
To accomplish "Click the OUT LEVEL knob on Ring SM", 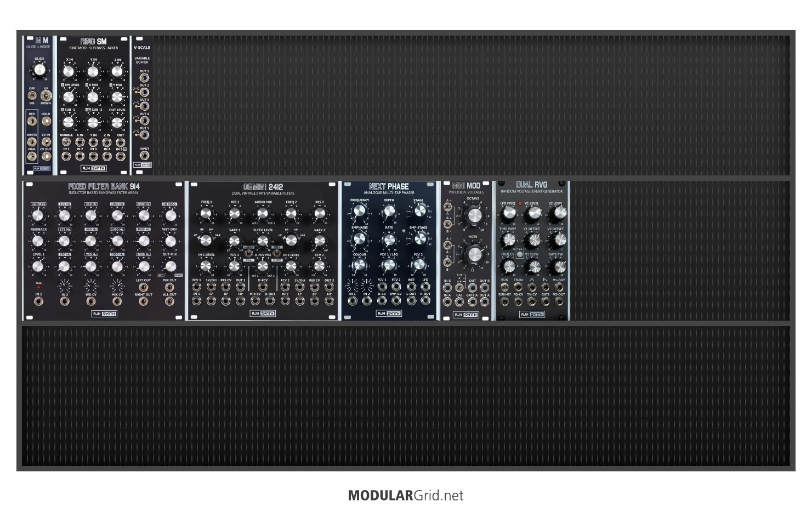I will click(117, 122).
